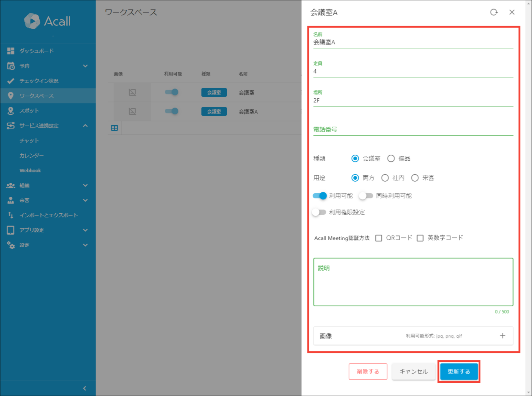Click the plus icon to add image
The height and width of the screenshot is (396, 532).
pos(502,336)
